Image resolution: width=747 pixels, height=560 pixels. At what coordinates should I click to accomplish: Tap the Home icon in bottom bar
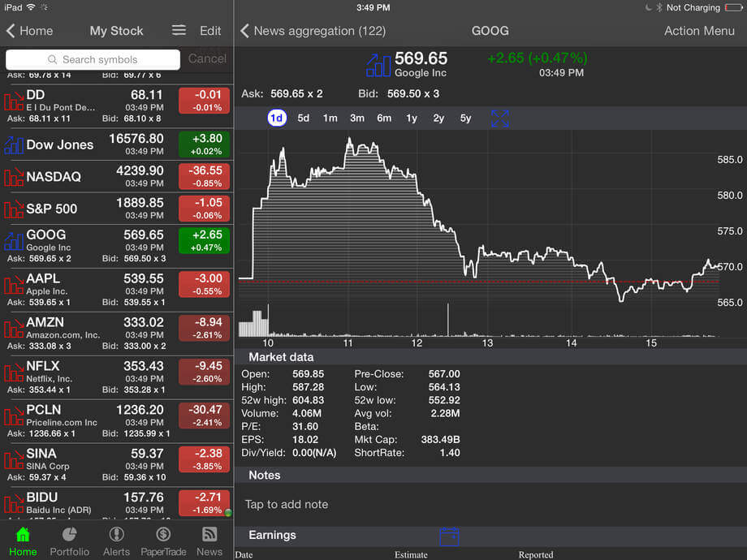tap(23, 534)
